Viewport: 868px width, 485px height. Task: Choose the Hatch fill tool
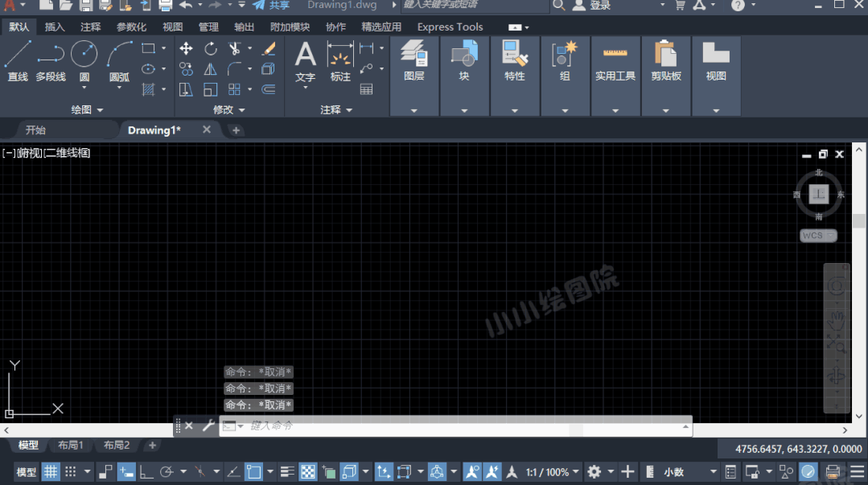tap(148, 89)
